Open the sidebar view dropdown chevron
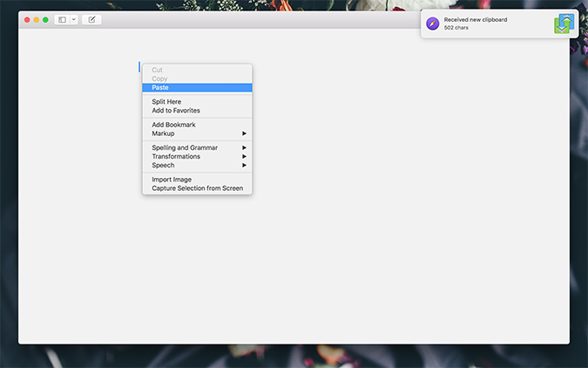This screenshot has height=368, width=588. point(73,19)
